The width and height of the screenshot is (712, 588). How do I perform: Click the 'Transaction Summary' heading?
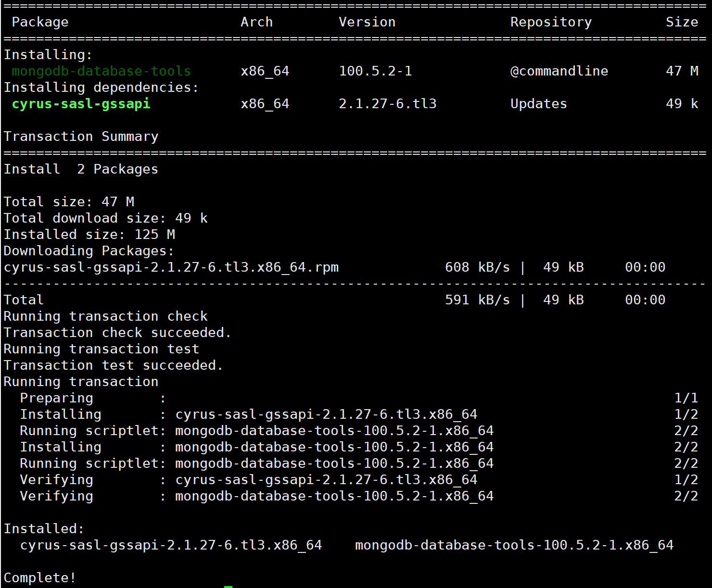[x=81, y=137]
